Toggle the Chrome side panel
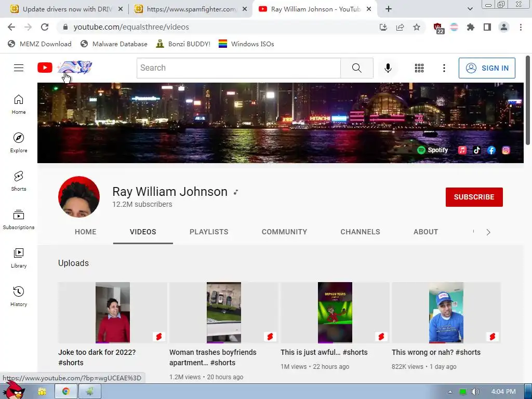The image size is (532, 399). 487,27
